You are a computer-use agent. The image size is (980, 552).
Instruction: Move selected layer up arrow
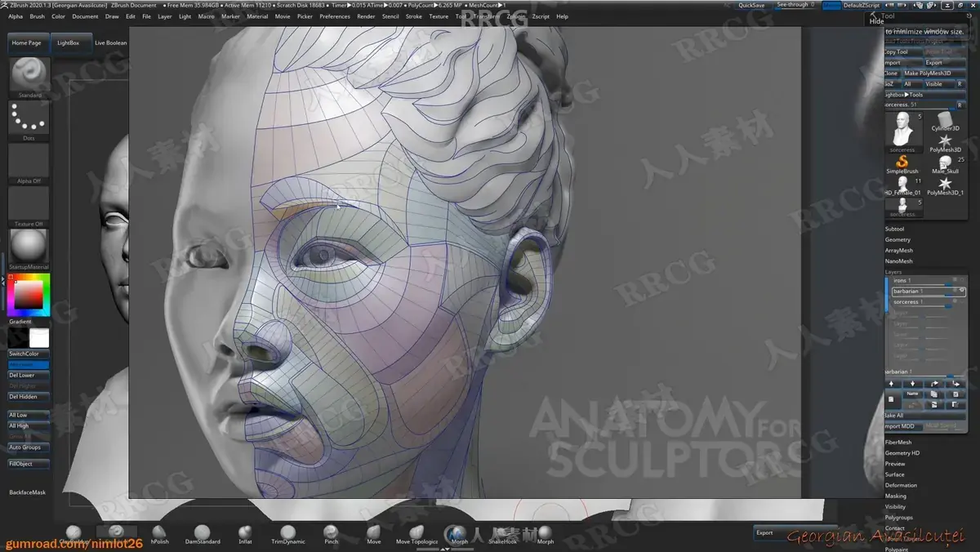click(x=891, y=384)
